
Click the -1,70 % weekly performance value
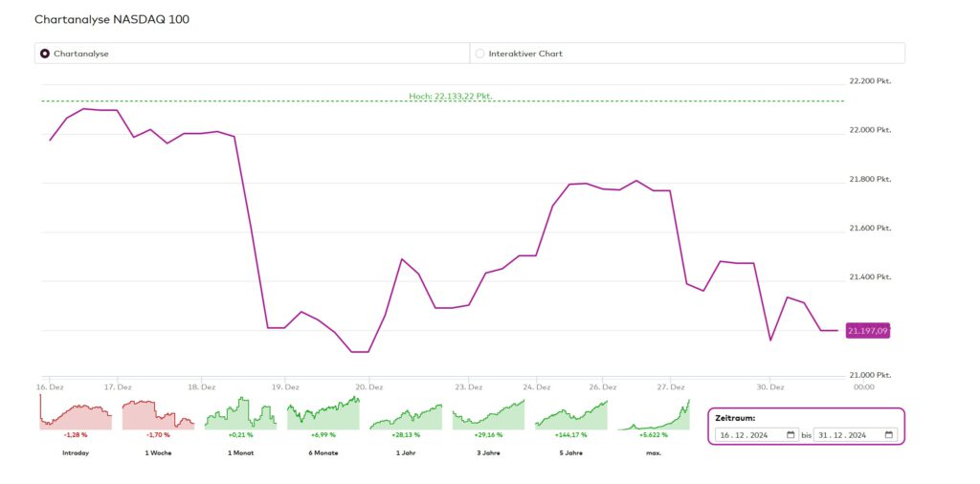click(x=158, y=434)
